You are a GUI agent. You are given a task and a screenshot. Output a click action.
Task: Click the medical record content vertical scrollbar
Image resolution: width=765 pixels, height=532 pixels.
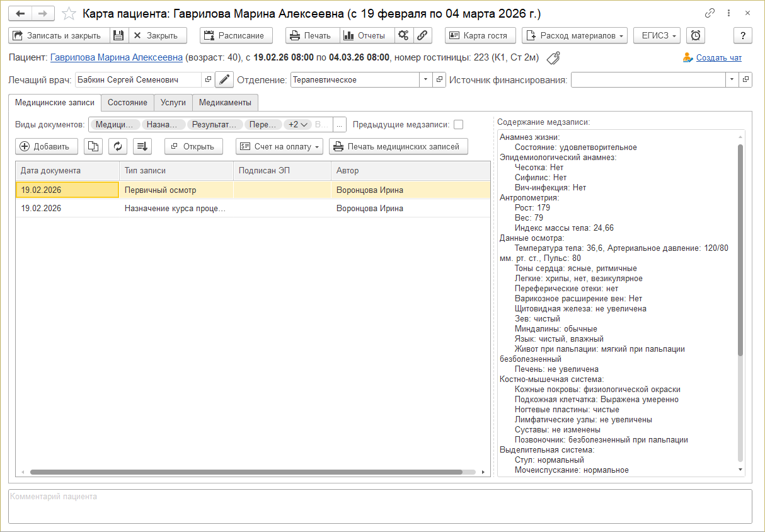[x=740, y=252]
